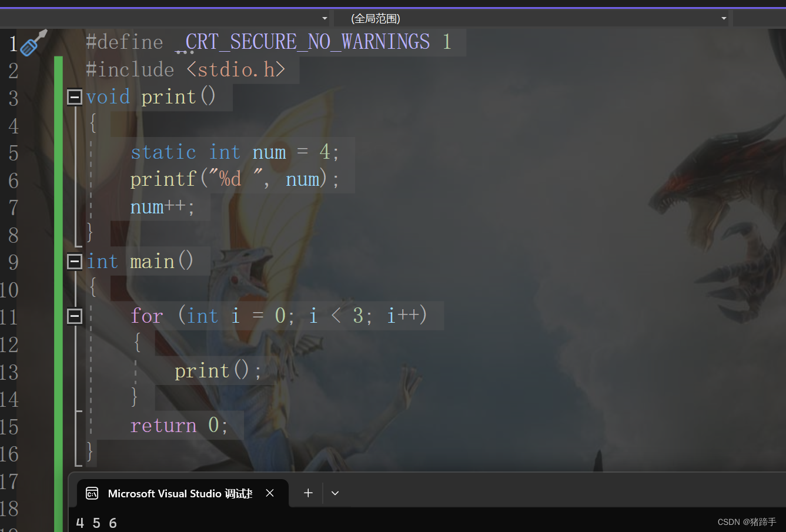Collapse the int main() function block
This screenshot has width=786, height=532.
click(75, 262)
